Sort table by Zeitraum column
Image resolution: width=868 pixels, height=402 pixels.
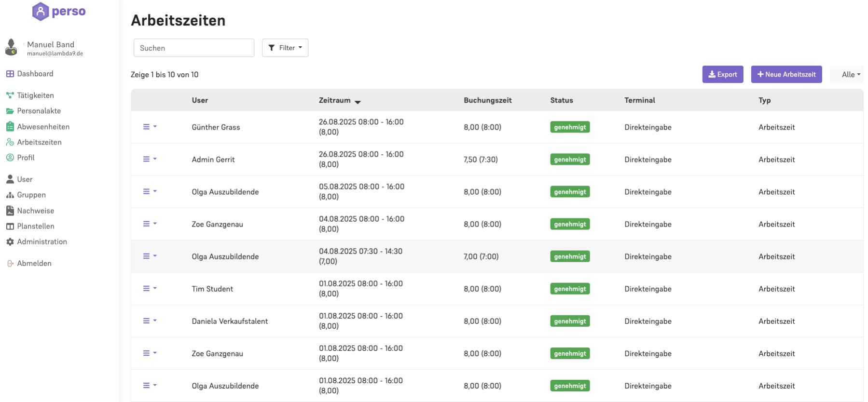click(x=339, y=100)
